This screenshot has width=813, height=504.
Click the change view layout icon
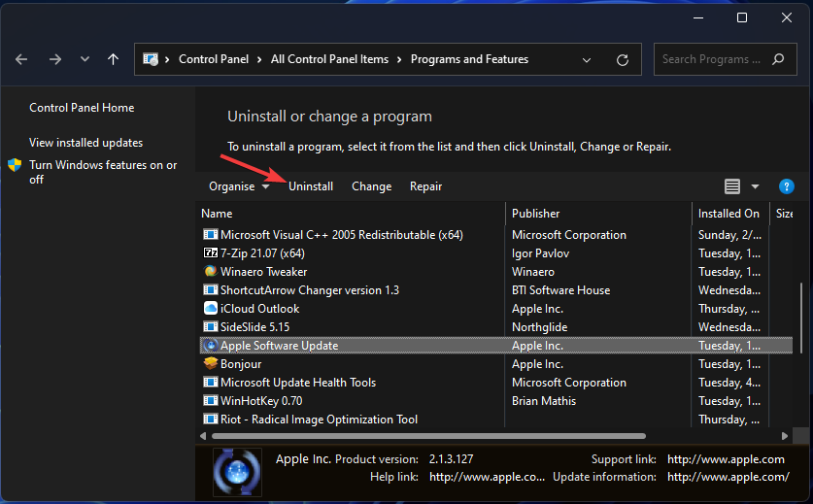732,186
